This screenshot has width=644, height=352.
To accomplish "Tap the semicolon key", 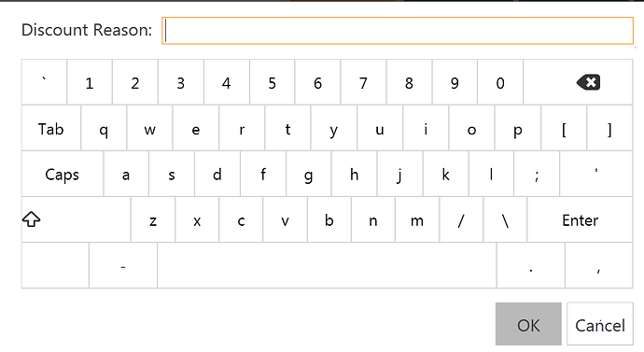I will (537, 174).
